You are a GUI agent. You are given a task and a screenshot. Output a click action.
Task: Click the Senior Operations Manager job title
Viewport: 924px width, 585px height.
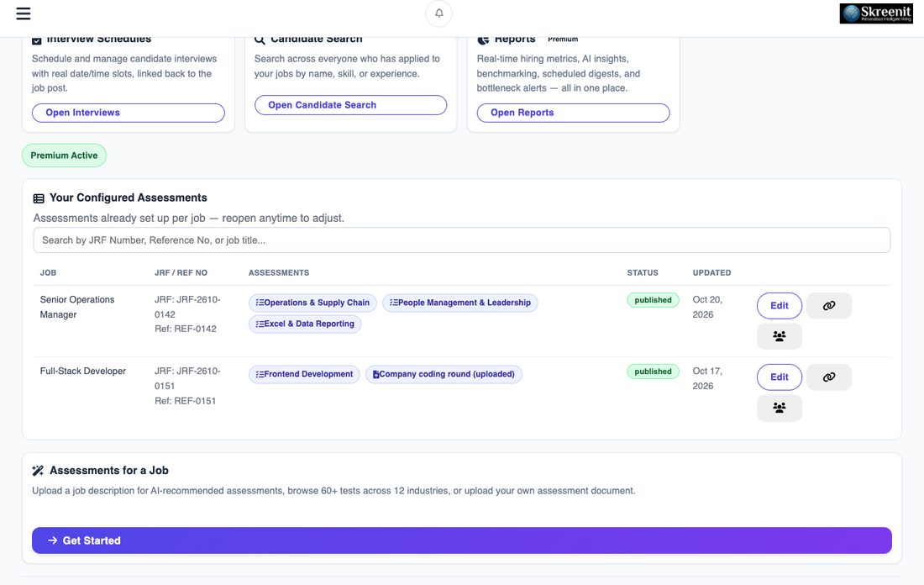[x=77, y=307]
